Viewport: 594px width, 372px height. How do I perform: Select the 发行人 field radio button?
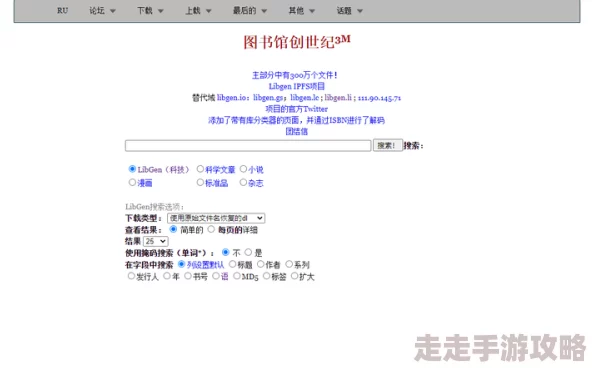tap(131, 276)
